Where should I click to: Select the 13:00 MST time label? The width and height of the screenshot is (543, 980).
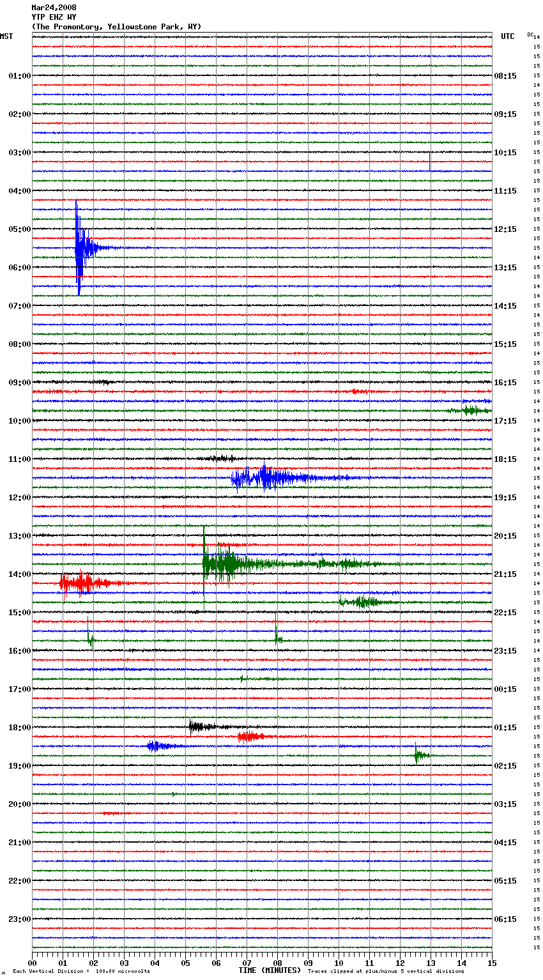[20, 536]
